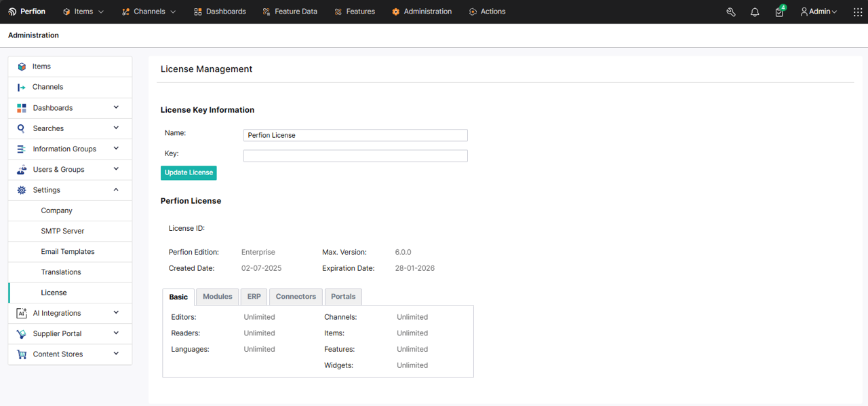Open the apps grid icon
This screenshot has width=868, height=406.
pyautogui.click(x=858, y=12)
